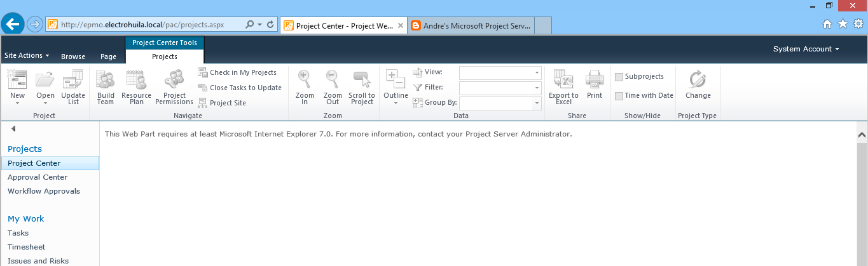Open the View dropdown
Image resolution: width=868 pixels, height=266 pixels.
[x=500, y=72]
